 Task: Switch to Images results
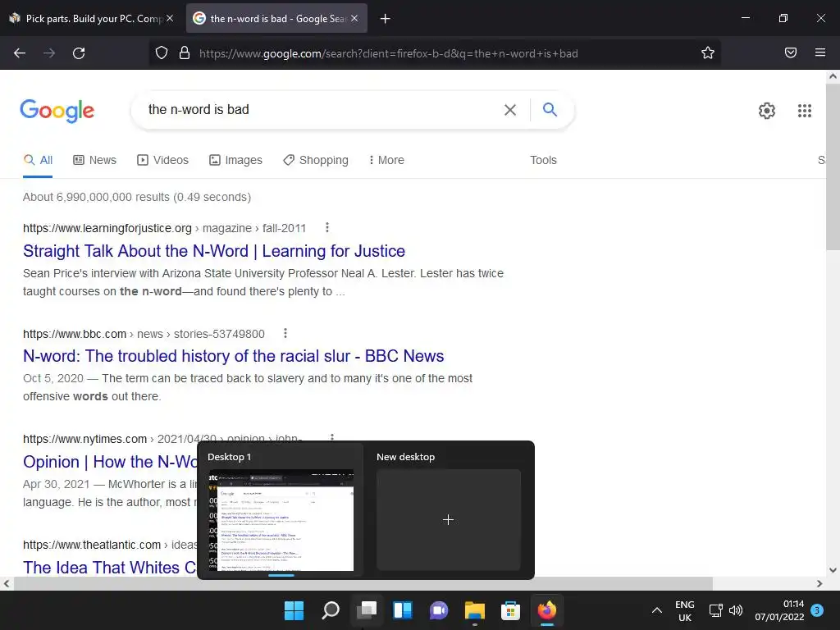pos(235,160)
